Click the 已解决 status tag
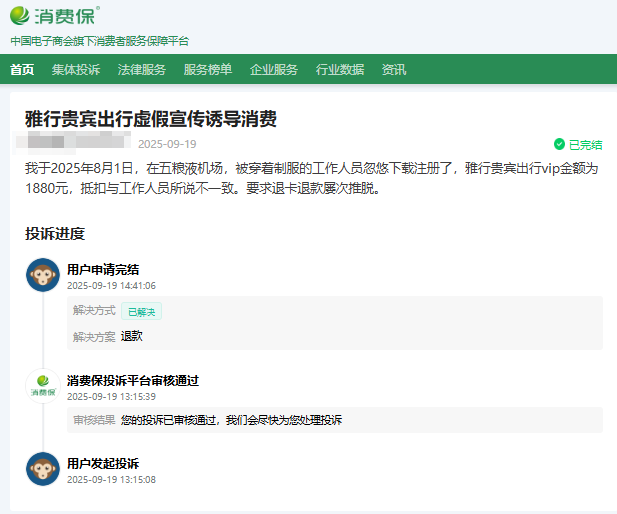The height and width of the screenshot is (514, 617). pos(142,312)
